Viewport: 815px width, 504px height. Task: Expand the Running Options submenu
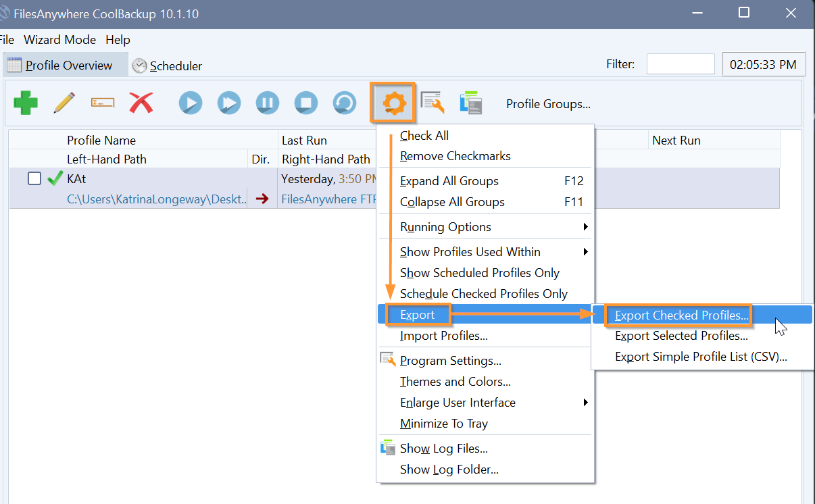coord(485,227)
